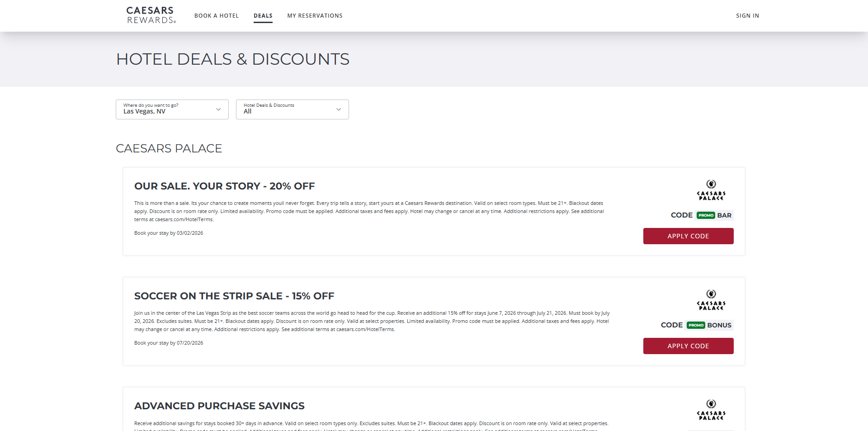Click APPLY CODE on the Soccer on the Strip sale
This screenshot has height=431, width=868.
(688, 346)
